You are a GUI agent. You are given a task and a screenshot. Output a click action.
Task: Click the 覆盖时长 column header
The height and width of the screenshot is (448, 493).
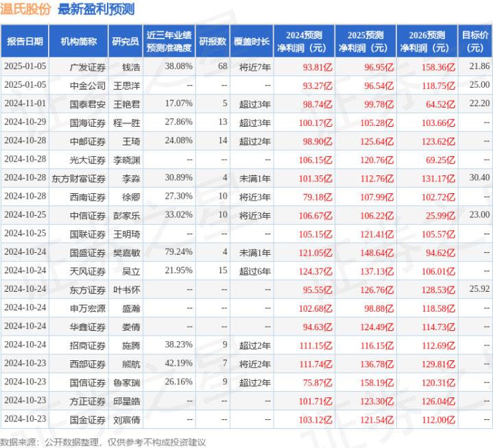click(252, 41)
